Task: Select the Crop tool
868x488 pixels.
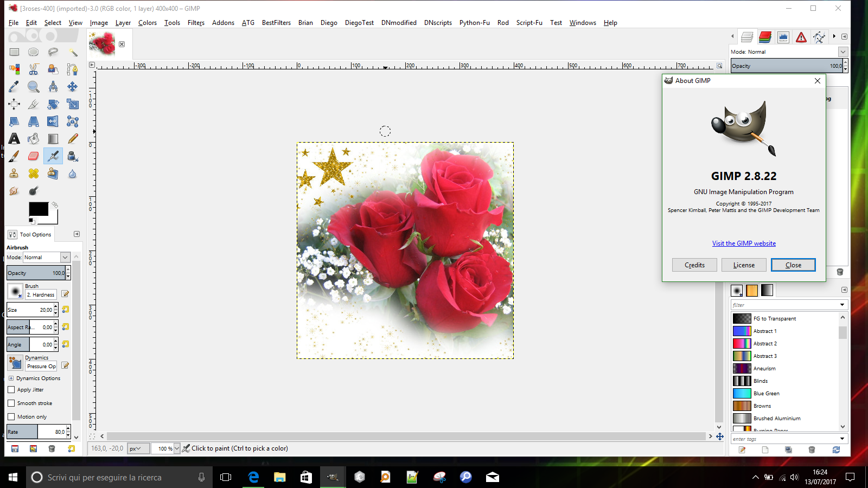Action: pos(34,104)
